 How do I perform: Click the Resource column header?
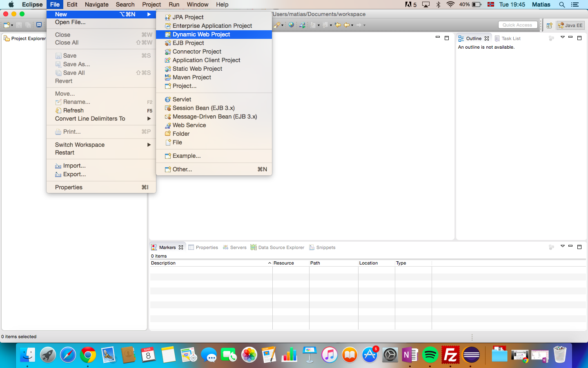click(x=291, y=263)
